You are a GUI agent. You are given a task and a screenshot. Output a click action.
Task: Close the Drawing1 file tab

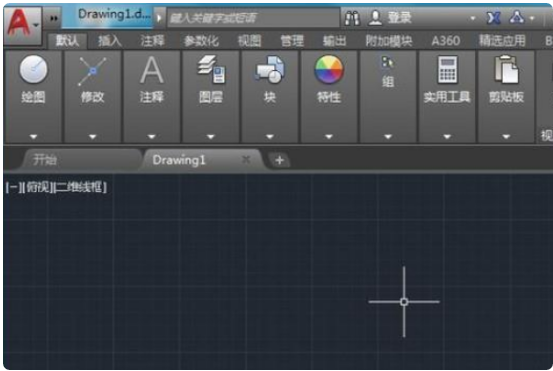click(x=246, y=160)
